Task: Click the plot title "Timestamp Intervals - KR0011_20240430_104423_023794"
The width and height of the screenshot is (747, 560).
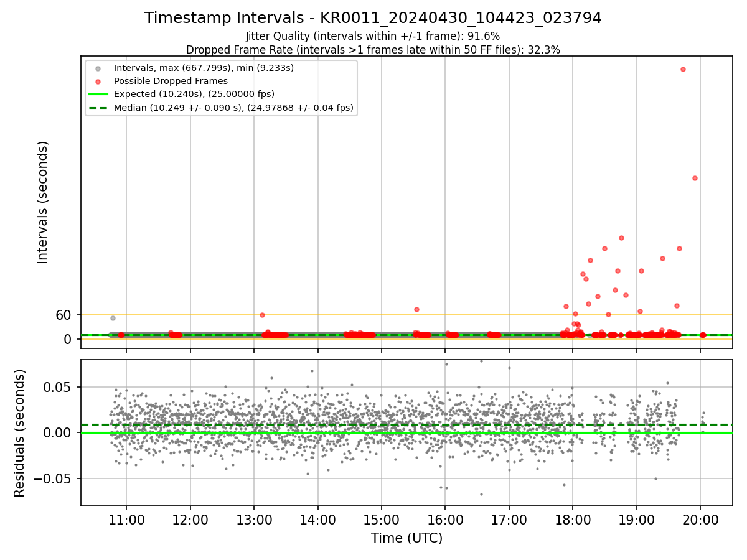Action: (373, 18)
